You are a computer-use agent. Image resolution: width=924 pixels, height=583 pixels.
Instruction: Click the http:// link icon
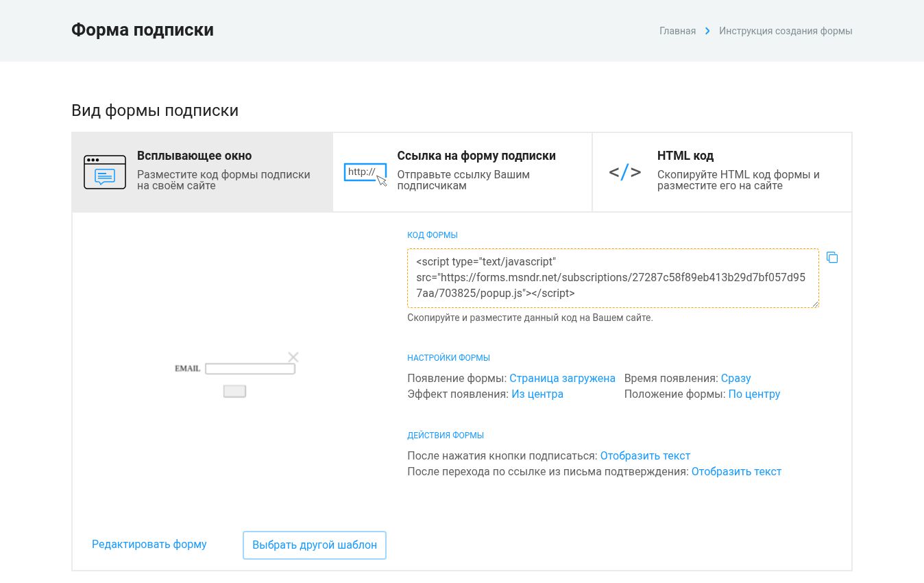tap(365, 174)
